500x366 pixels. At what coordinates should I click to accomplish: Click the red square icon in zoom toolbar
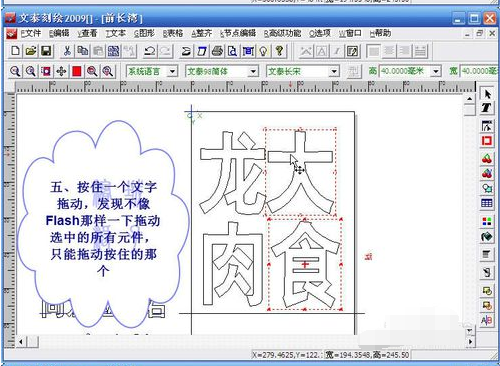coord(77,71)
